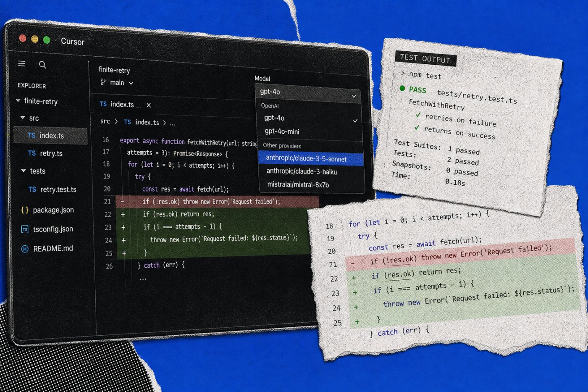Click the git branch icon beside main
This screenshot has width=588, height=392.
(x=103, y=82)
